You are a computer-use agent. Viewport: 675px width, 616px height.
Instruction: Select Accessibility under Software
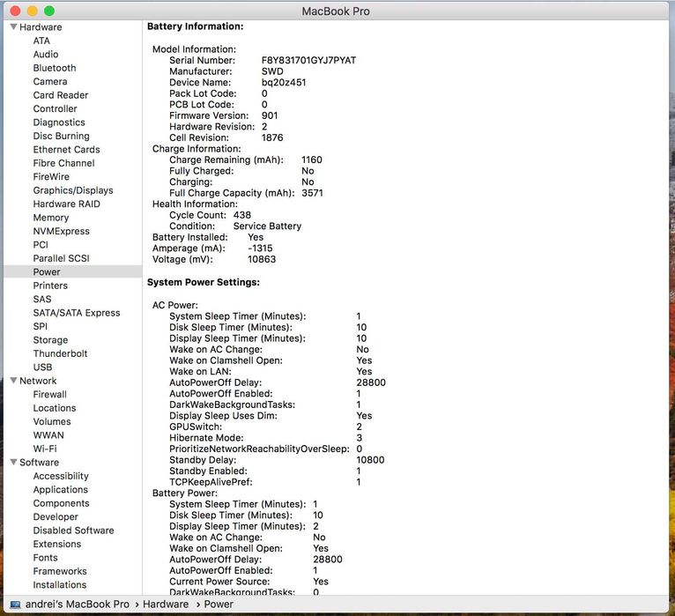coord(61,476)
